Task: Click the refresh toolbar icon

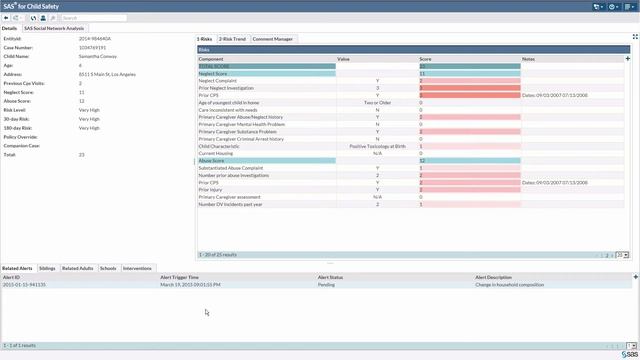Action: [33, 18]
